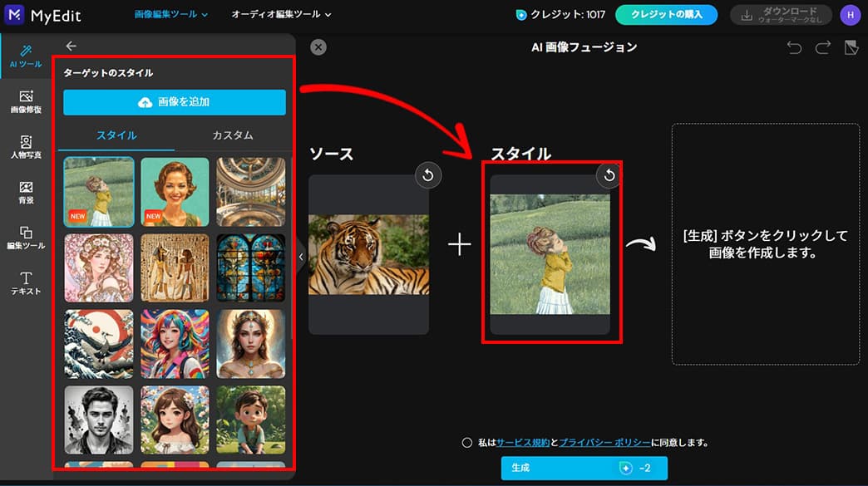Select the 3D cartoon boy style thumbnail
This screenshot has height=486, width=868.
(x=251, y=420)
